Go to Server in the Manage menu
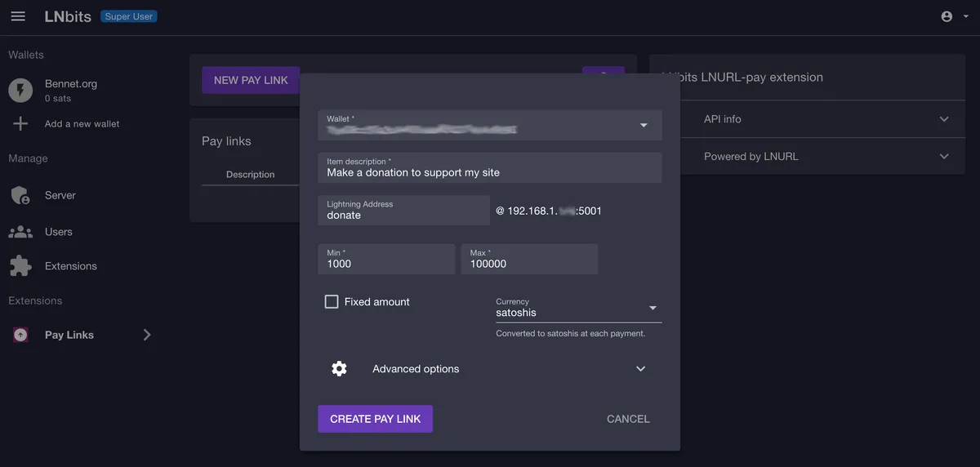 click(x=60, y=196)
